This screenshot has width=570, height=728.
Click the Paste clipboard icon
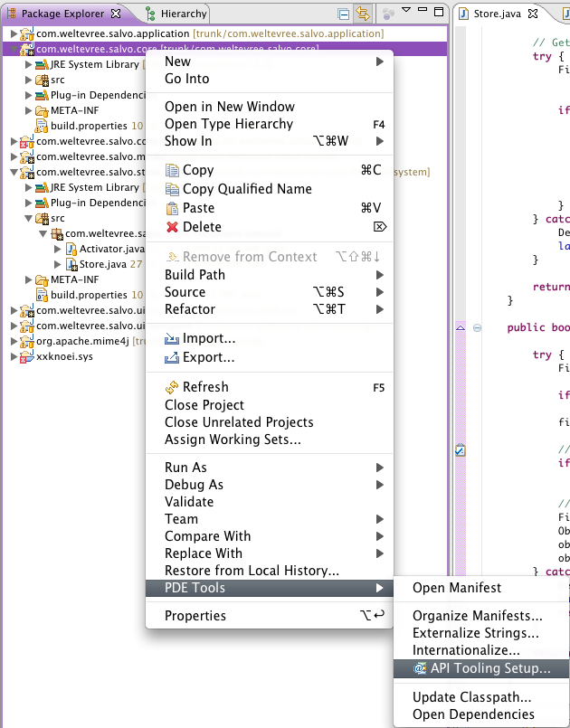point(172,208)
